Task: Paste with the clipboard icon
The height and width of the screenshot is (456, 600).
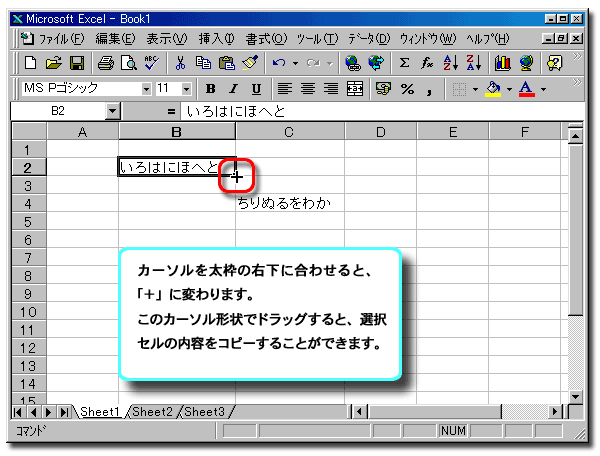Action: (x=227, y=63)
